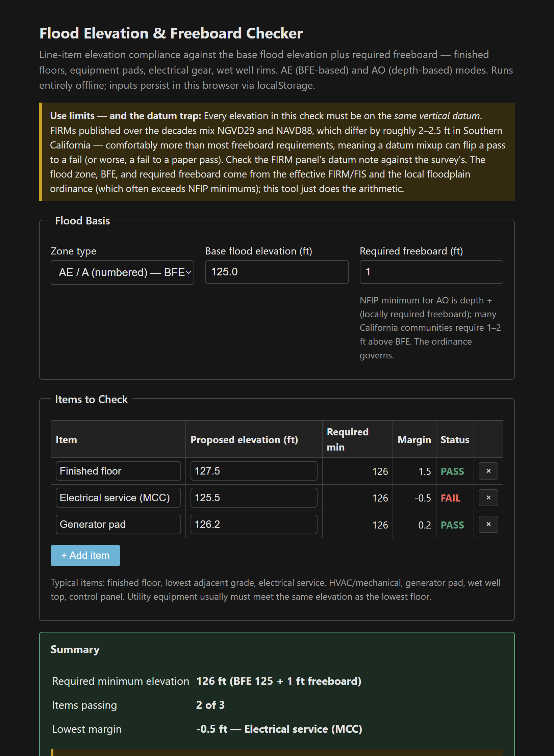Click the PASS status for Finished floor
Screen dimensions: 554x756
(452, 471)
